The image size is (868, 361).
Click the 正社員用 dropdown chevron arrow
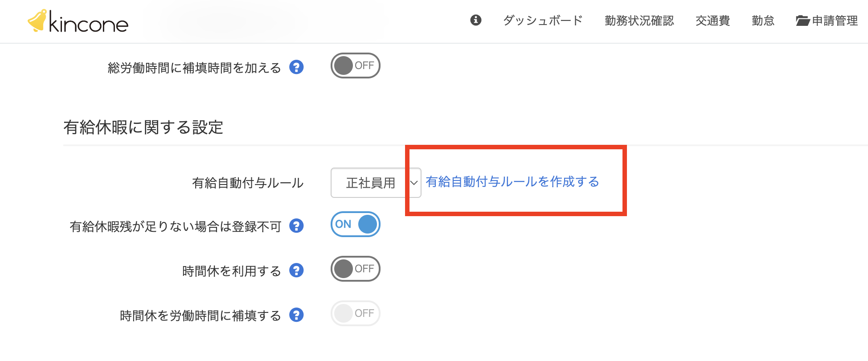pyautogui.click(x=414, y=183)
